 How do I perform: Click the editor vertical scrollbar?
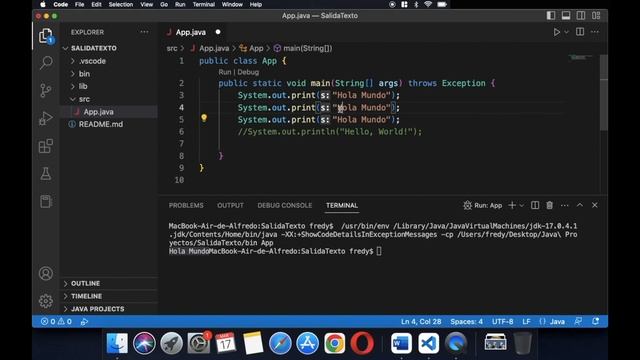coord(604,94)
